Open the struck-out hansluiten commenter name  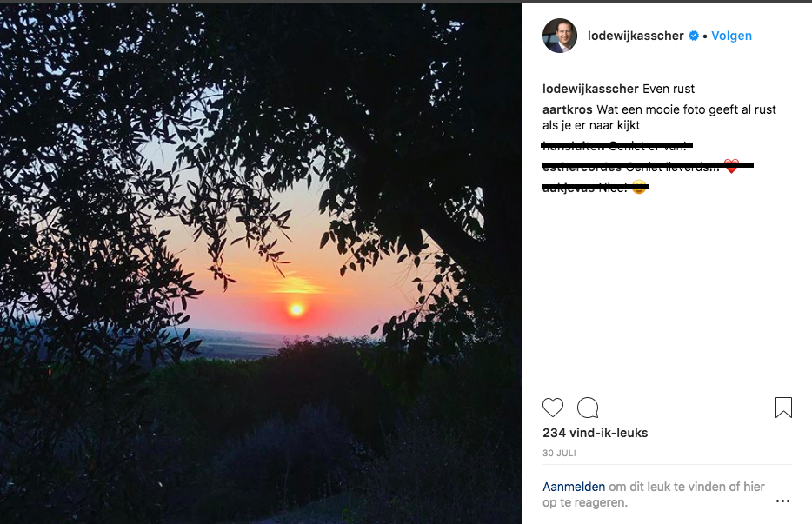tap(572, 145)
